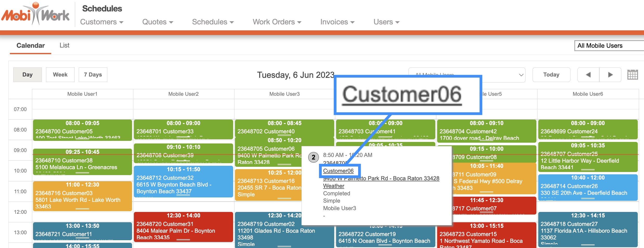
Task: Click the MobiWork logo
Action: point(35,14)
